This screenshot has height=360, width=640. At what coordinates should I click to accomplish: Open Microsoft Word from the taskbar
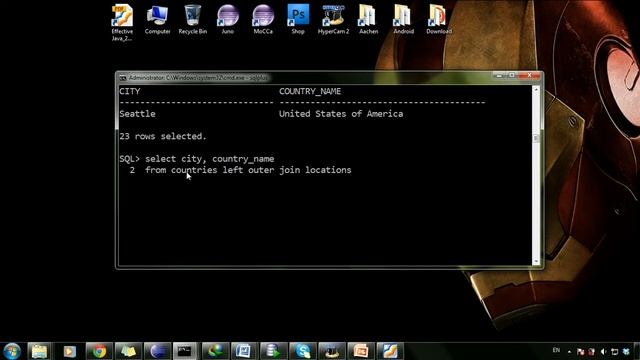tap(244, 351)
